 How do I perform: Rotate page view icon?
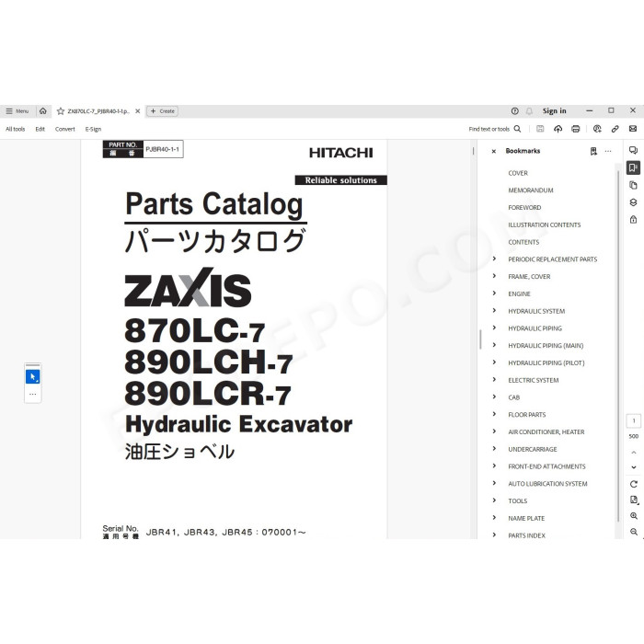tap(634, 484)
